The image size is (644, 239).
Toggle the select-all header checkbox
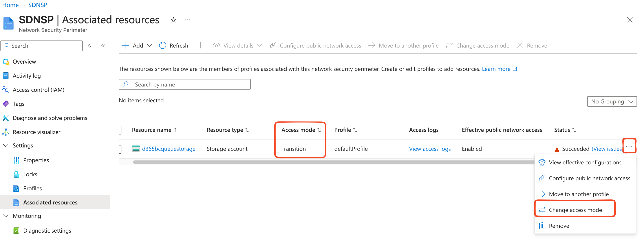120,130
